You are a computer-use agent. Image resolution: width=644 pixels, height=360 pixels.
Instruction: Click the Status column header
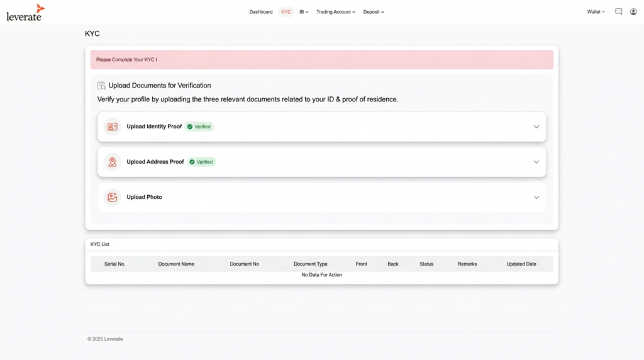click(426, 264)
